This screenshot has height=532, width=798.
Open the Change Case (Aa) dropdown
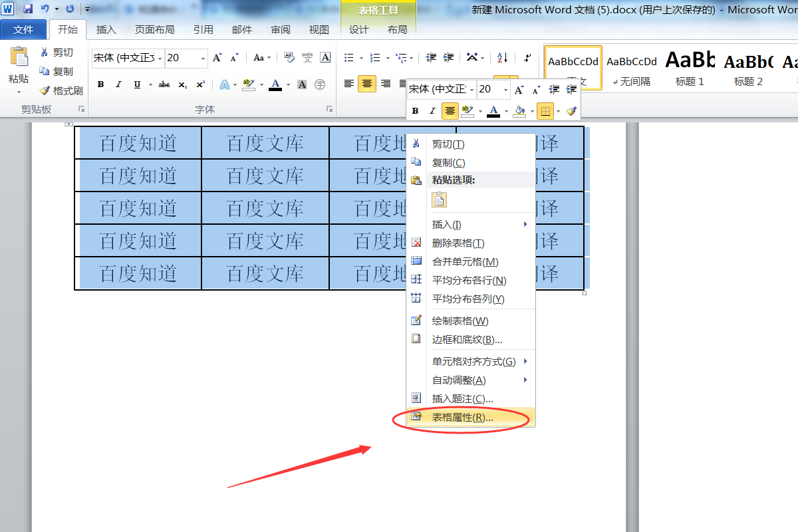coord(262,58)
